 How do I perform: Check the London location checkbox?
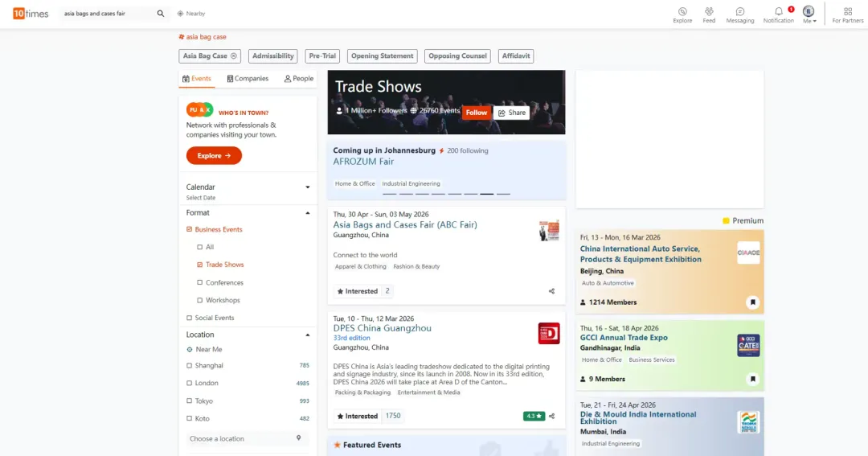coord(190,384)
